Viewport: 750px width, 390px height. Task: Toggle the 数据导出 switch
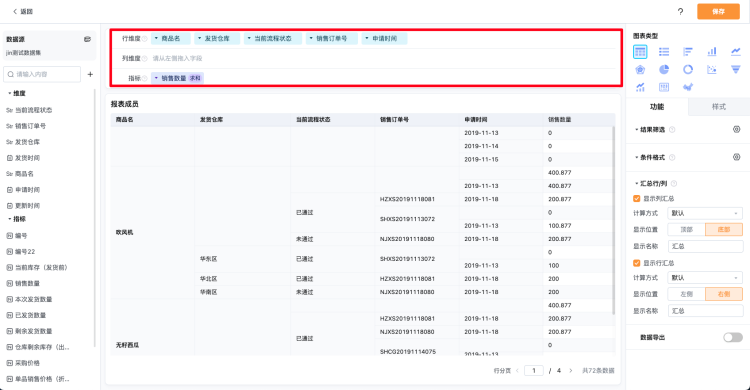pyautogui.click(x=733, y=337)
